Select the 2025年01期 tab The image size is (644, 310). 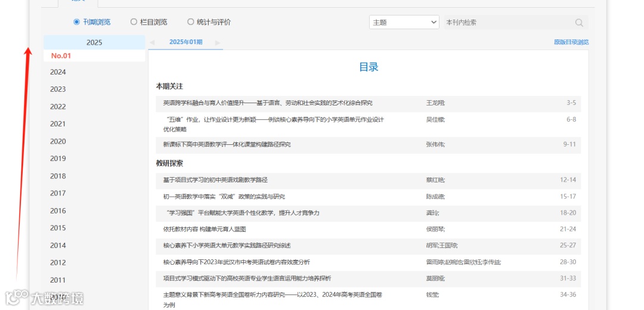coord(185,42)
